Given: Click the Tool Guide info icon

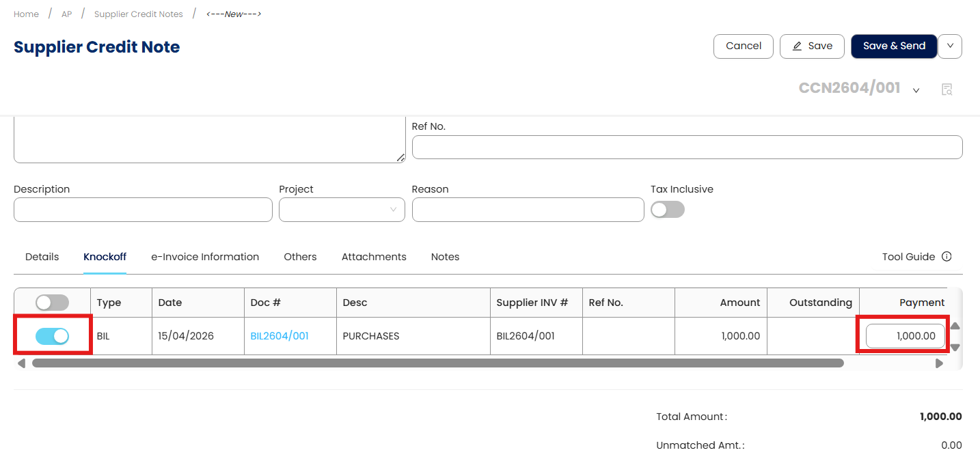Looking at the screenshot, I should [x=947, y=257].
